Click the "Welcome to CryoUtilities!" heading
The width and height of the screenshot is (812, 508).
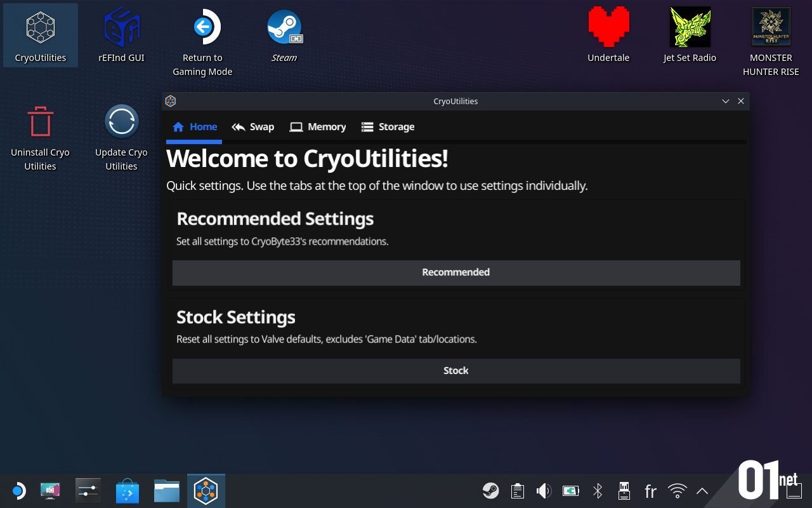pos(307,159)
